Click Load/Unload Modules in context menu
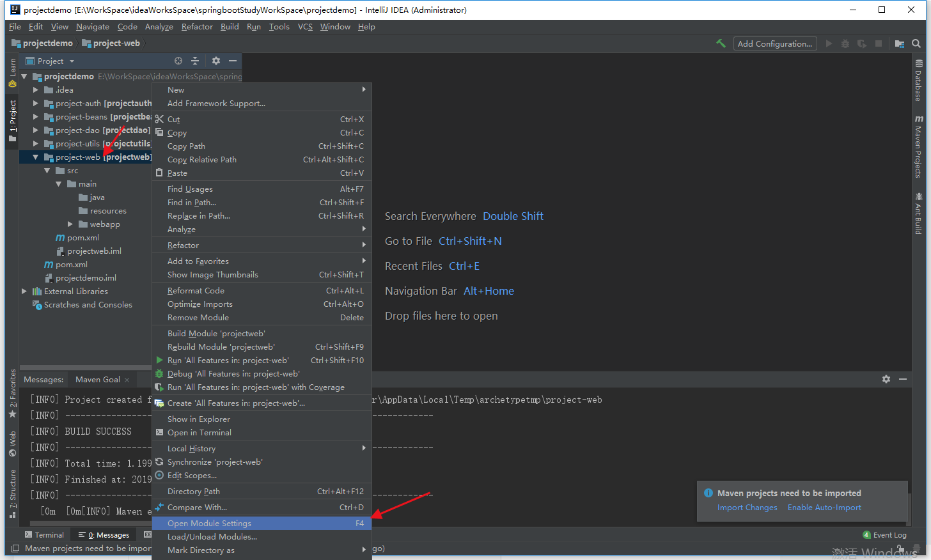 pos(262,537)
